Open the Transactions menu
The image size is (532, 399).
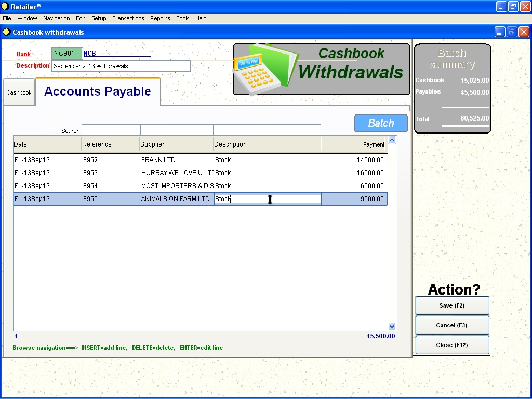[128, 18]
